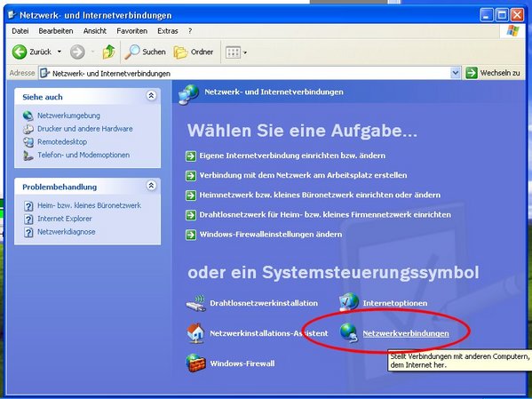This screenshot has width=532, height=399.
Task: Click the Drahtlosnetzwerkinstallation icon
Action: pyautogui.click(x=195, y=303)
